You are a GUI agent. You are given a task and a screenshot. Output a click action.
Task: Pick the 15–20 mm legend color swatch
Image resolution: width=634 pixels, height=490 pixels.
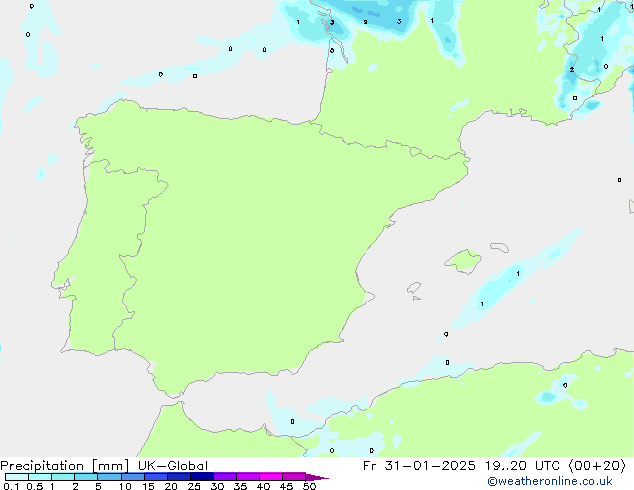click(155, 477)
